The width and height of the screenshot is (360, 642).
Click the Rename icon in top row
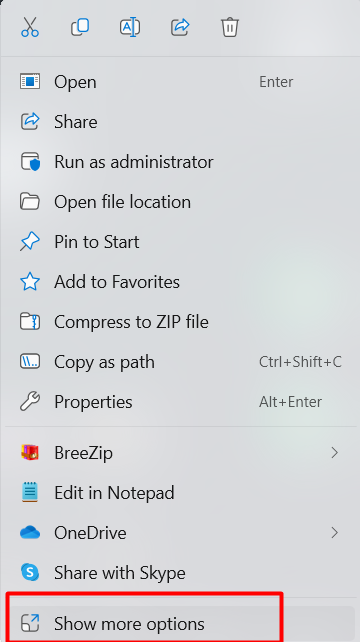130,27
